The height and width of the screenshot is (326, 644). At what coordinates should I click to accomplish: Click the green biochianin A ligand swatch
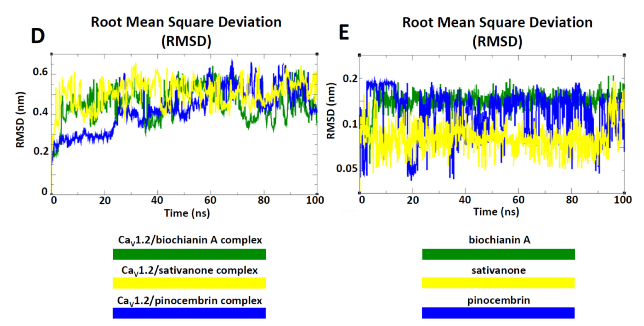click(x=498, y=254)
